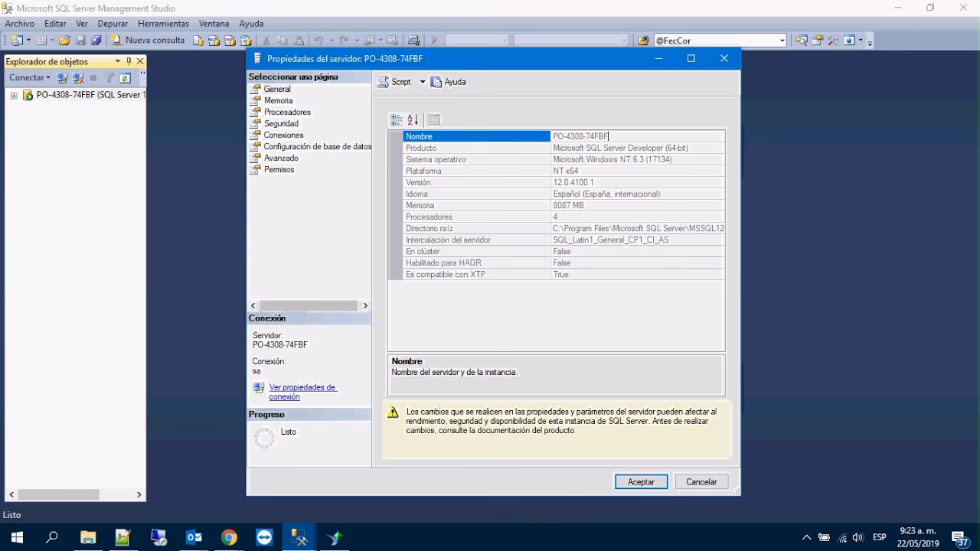Click the Cancelar button

701,482
